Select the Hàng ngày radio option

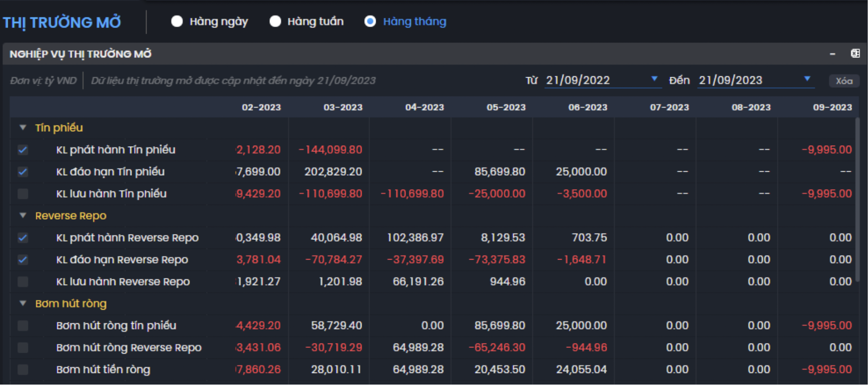tap(177, 21)
